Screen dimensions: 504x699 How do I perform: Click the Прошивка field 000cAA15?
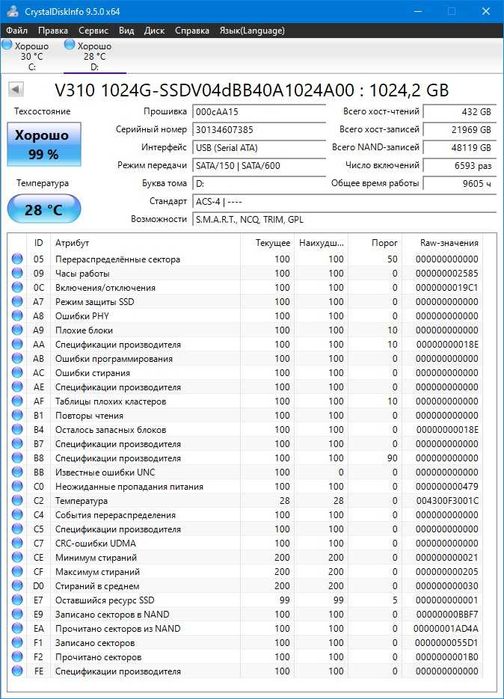pyautogui.click(x=259, y=112)
